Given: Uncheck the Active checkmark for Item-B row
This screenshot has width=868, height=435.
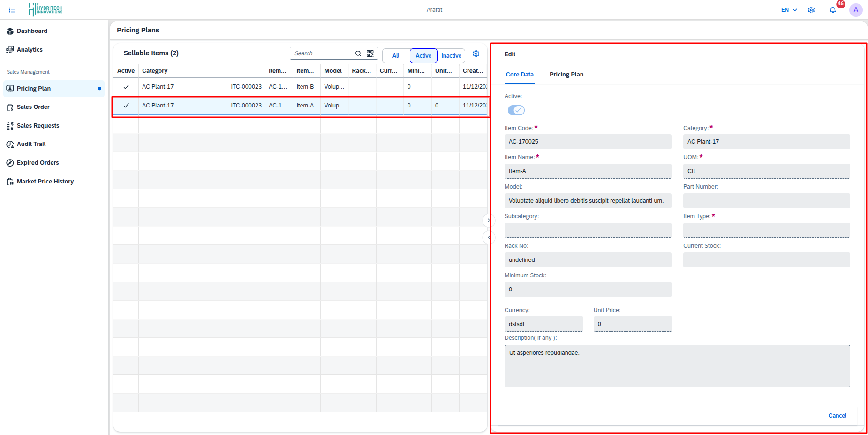Looking at the screenshot, I should pos(126,86).
